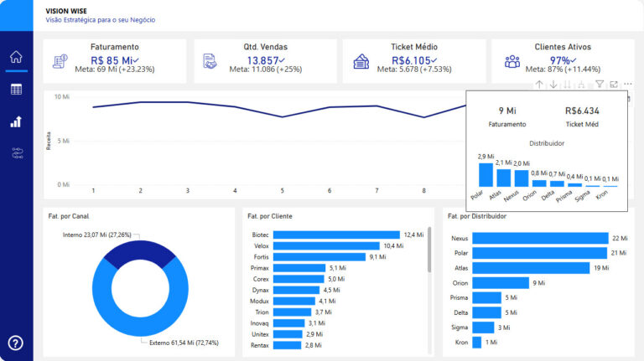Viewport: 644px width, 361px height.
Task: Click the Nexus bar in Fat. por Distribuidor
Action: click(539, 239)
